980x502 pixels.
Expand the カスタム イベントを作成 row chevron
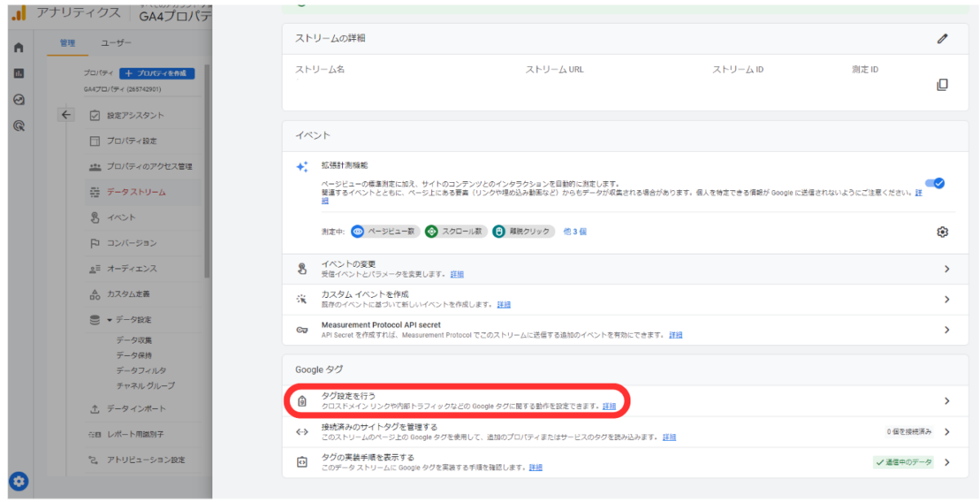(x=947, y=299)
